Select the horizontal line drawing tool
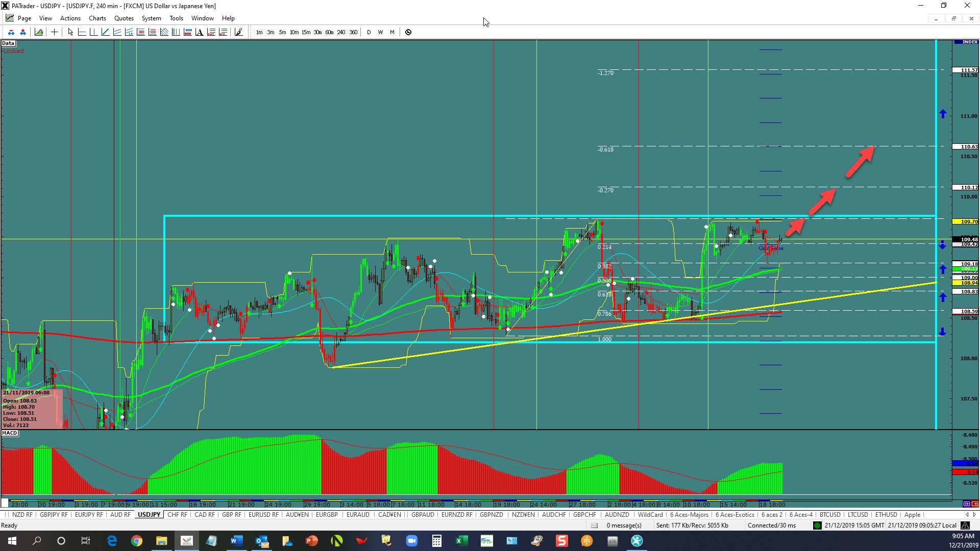Screen dimensions: 980x551 [x=82, y=32]
